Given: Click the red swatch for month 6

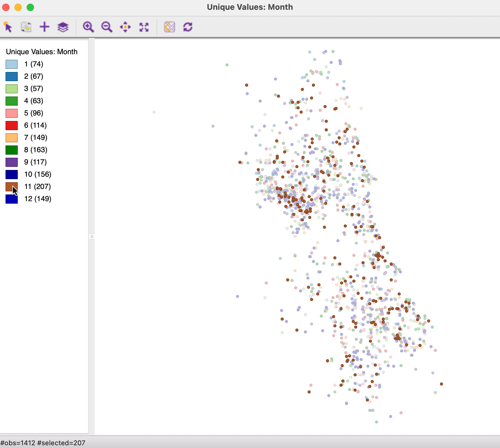Looking at the screenshot, I should [x=12, y=125].
